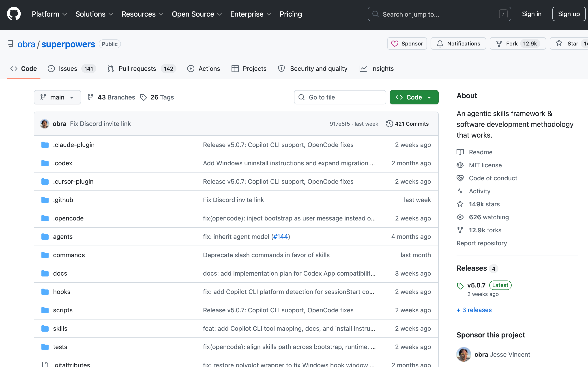This screenshot has width=588, height=367.
Task: Open the hooks folder
Action: (62, 292)
